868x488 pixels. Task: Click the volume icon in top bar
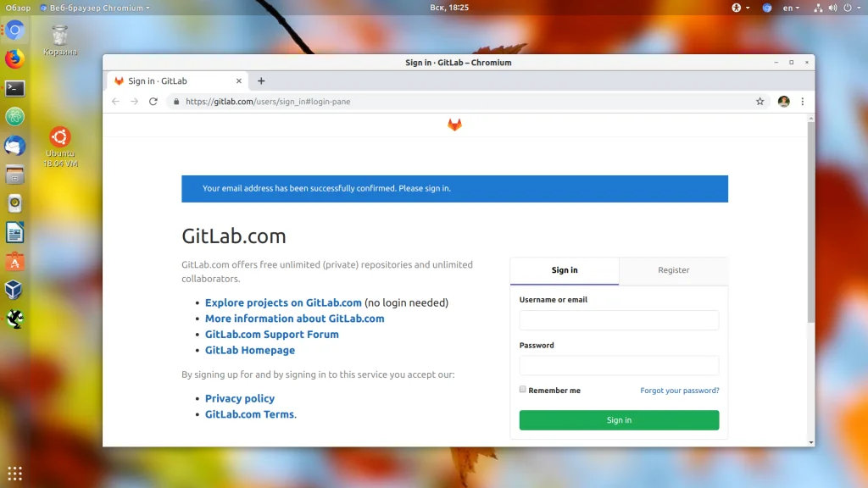[x=832, y=8]
